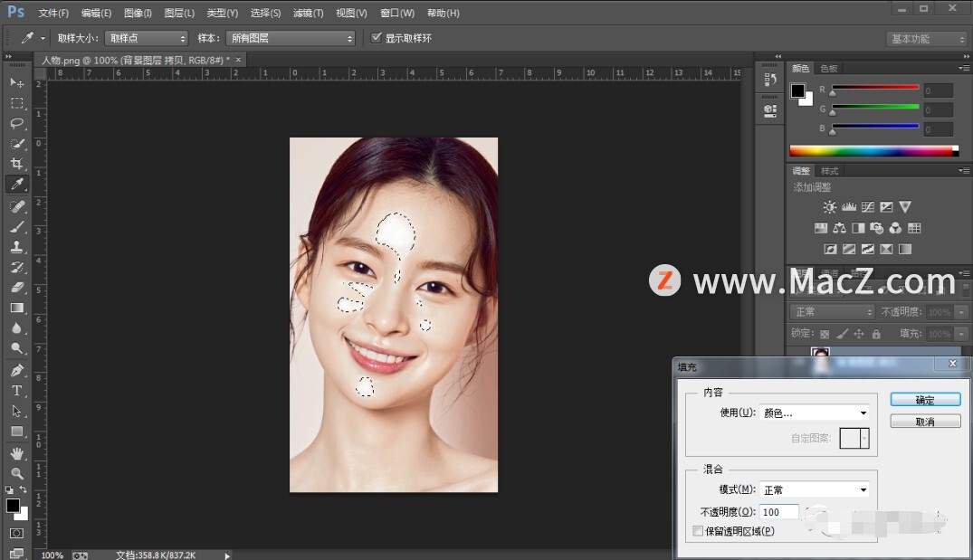This screenshot has width=973, height=560.
Task: Open the 使用 颜色 dropdown in Fill dialog
Action: pyautogui.click(x=814, y=413)
